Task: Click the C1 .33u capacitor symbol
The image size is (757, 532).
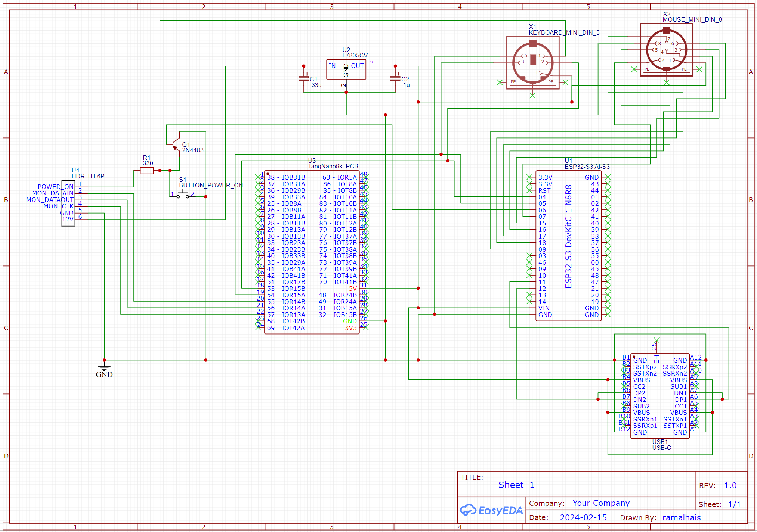Action: [x=304, y=79]
